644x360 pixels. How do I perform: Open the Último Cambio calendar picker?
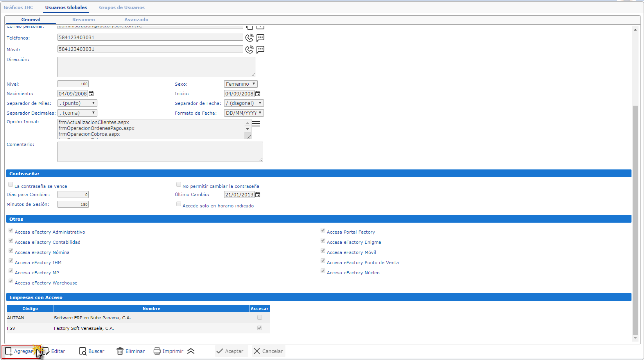click(x=258, y=195)
